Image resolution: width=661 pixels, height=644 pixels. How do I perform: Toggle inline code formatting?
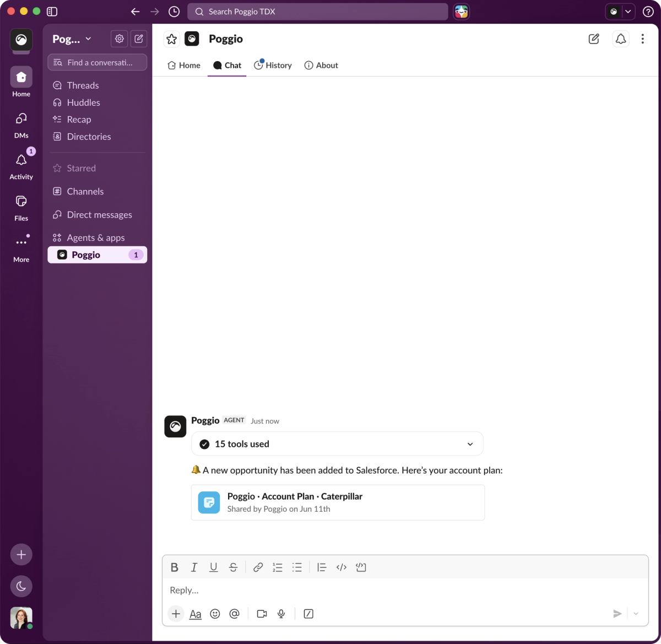[342, 567]
